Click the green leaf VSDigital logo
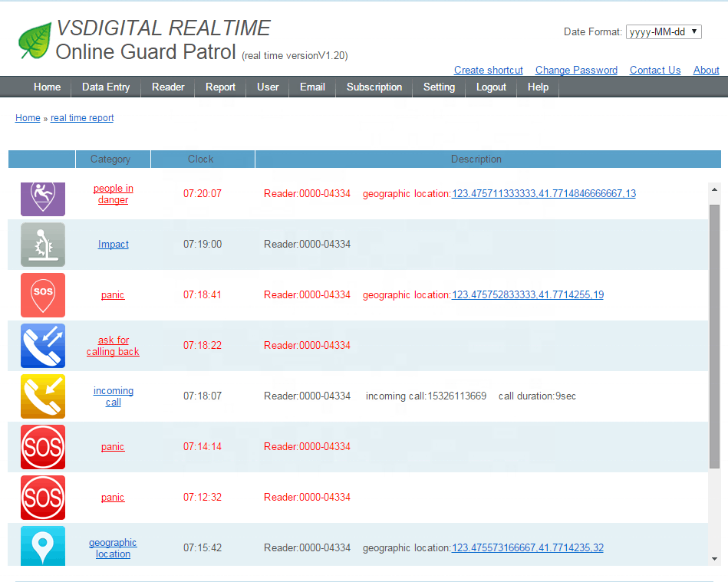This screenshot has height=585, width=728. click(x=35, y=41)
